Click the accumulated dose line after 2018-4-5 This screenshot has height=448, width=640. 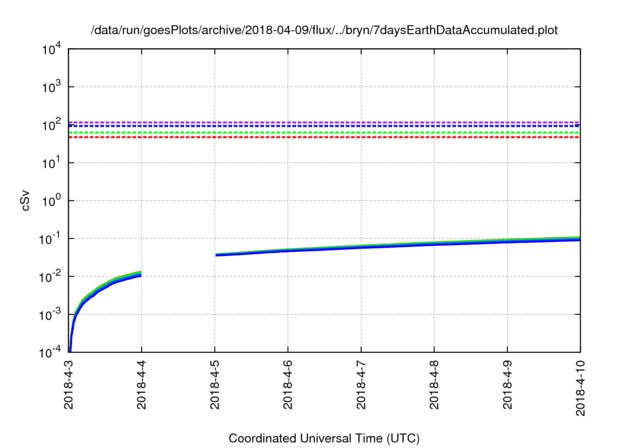tap(398, 245)
